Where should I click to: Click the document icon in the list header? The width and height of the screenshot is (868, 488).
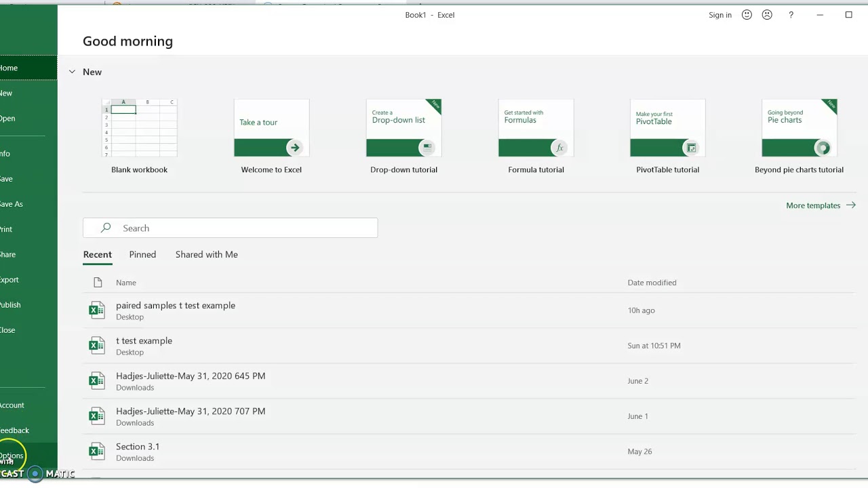(98, 283)
